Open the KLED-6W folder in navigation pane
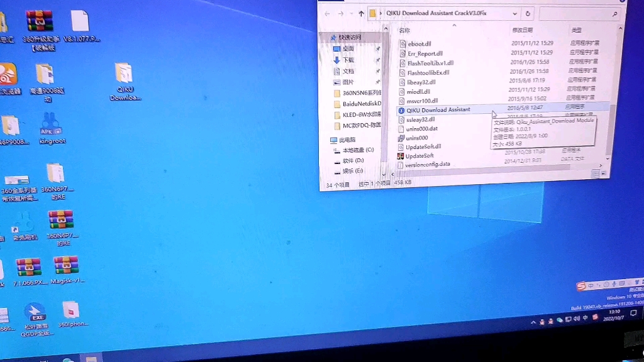This screenshot has height=362, width=644. (357, 114)
